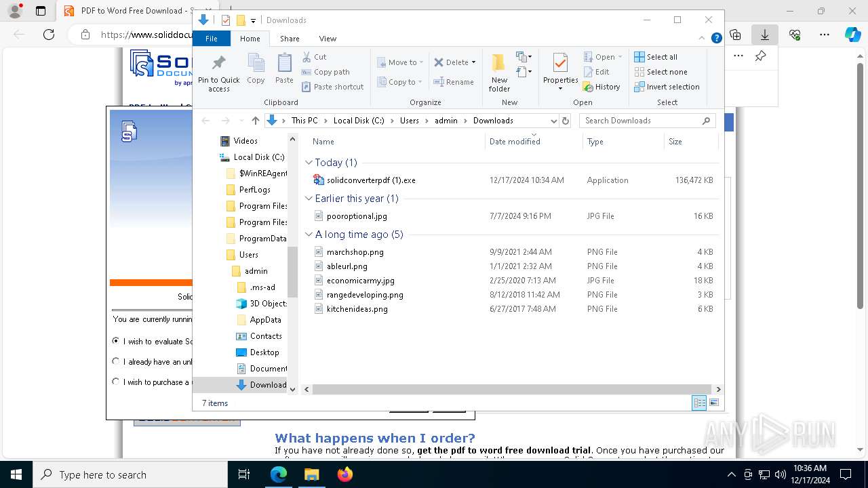Screen dimensions: 868x488
Task: Open the File menu tab
Action: [212, 39]
